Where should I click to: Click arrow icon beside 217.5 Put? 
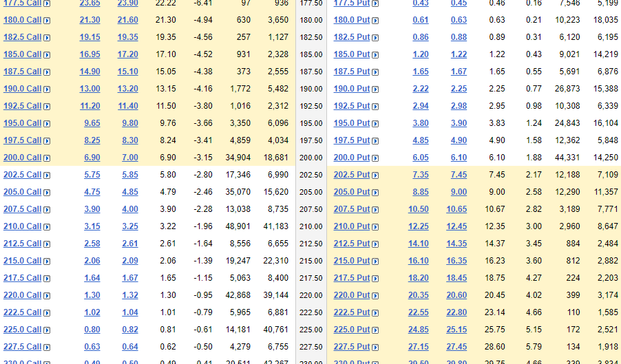pos(375,279)
